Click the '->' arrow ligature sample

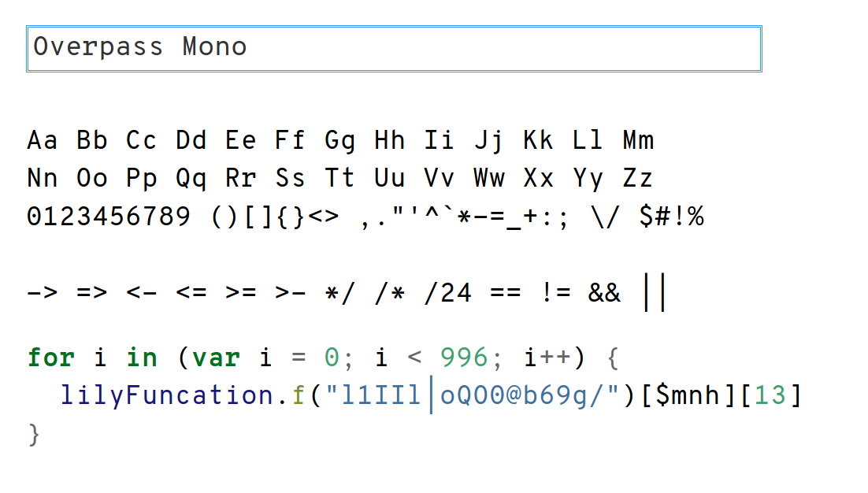pyautogui.click(x=42, y=292)
